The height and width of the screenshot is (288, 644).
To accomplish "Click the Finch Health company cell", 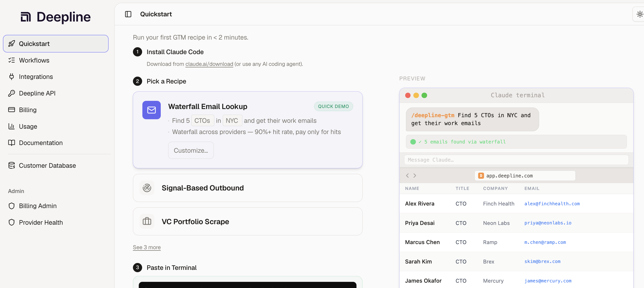I will [x=499, y=204].
